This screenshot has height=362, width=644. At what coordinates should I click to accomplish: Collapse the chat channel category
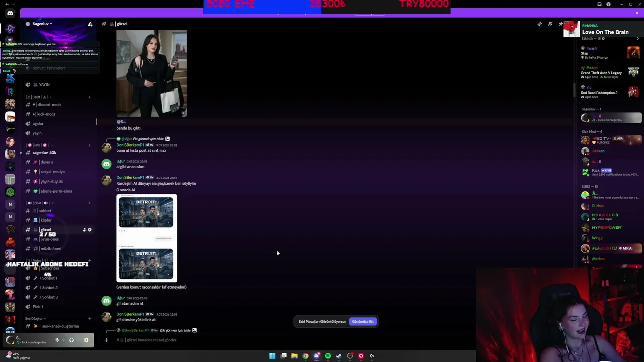[x=40, y=203]
